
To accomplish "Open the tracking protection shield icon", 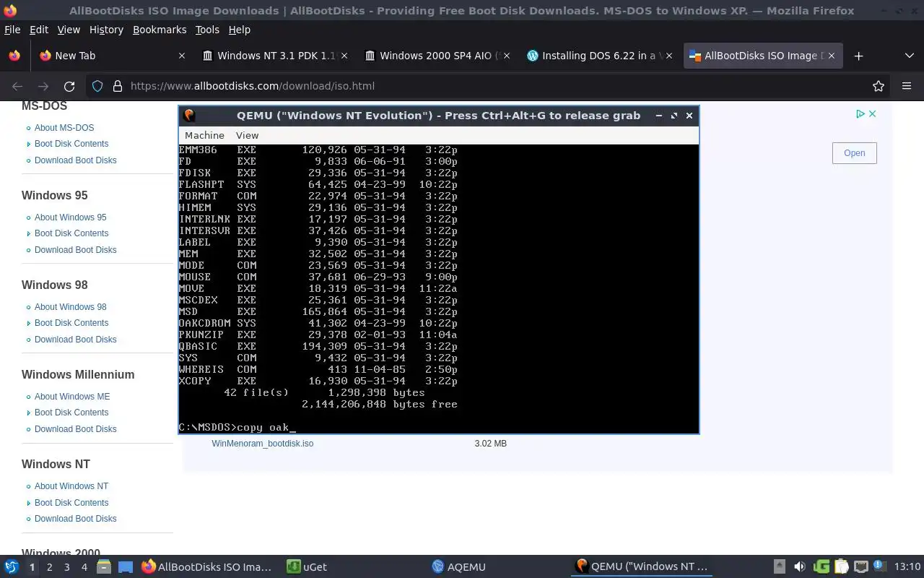I will [x=97, y=86].
